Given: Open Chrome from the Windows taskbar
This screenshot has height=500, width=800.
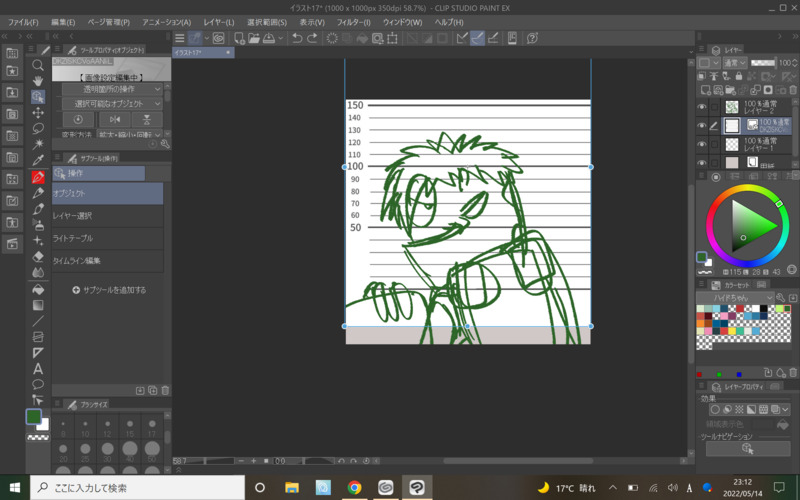Looking at the screenshot, I should (x=354, y=488).
